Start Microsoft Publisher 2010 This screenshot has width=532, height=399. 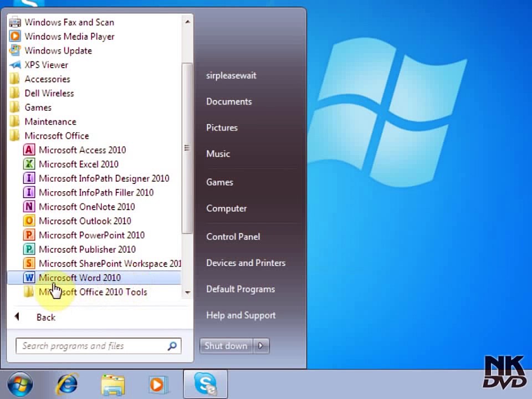point(94,249)
